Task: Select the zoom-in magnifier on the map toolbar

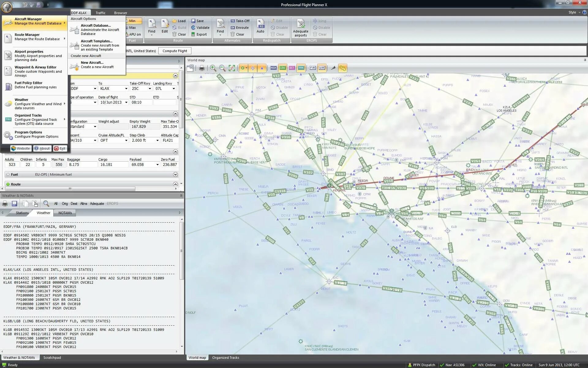Action: point(213,68)
